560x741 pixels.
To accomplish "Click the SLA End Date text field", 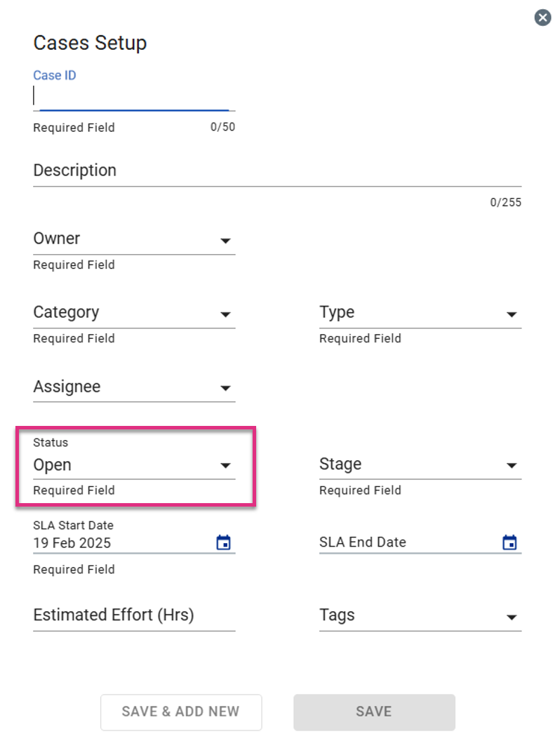I will click(x=409, y=542).
